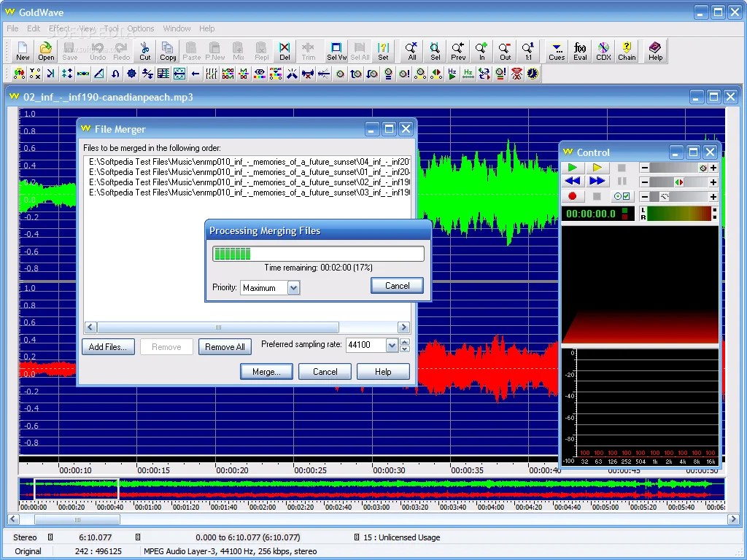
Task: Increase sampling rate with the stepper arrow
Action: pyautogui.click(x=404, y=341)
